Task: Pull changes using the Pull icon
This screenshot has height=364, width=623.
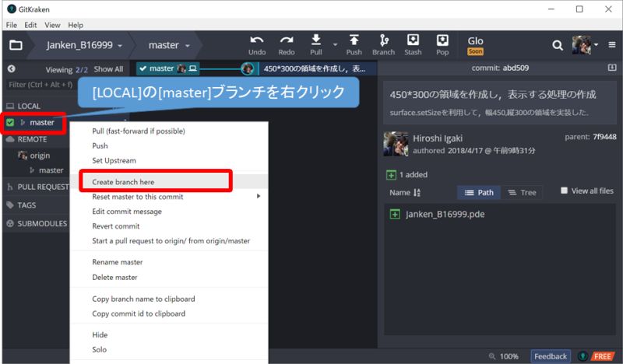Action: point(316,40)
